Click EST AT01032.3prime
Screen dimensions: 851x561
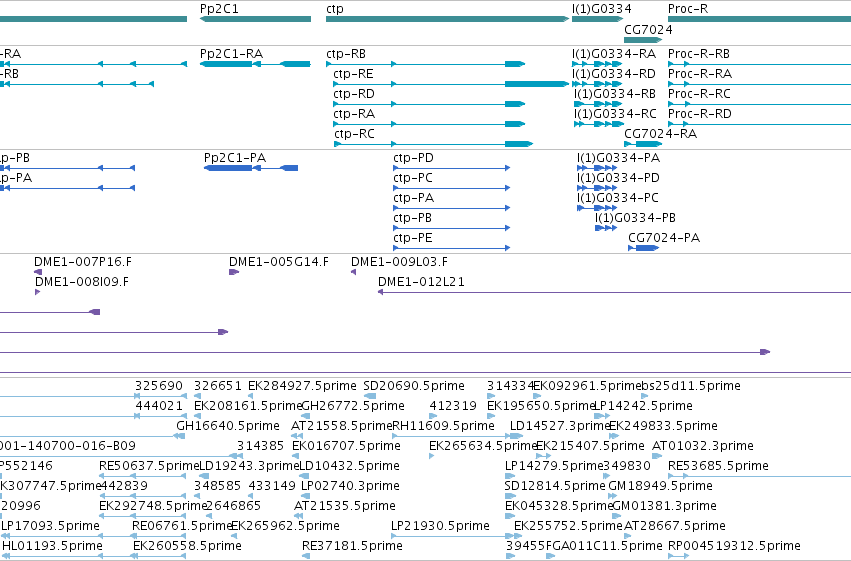[703, 447]
